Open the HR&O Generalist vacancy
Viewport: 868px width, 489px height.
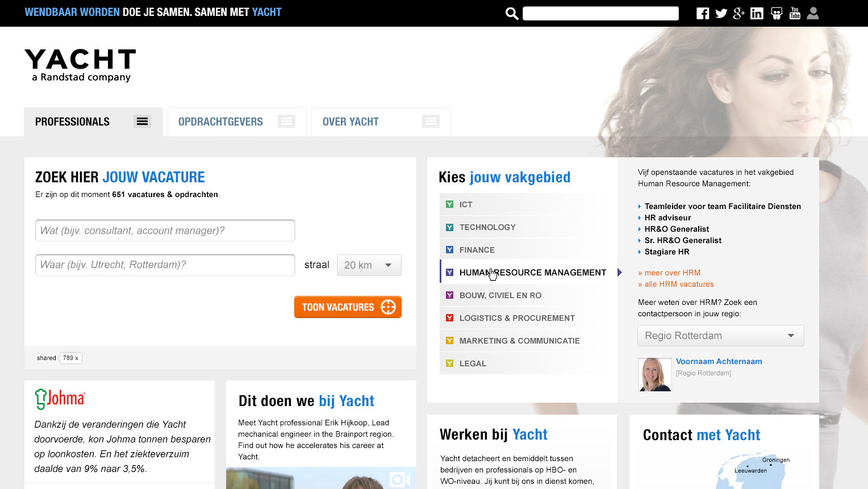(677, 229)
